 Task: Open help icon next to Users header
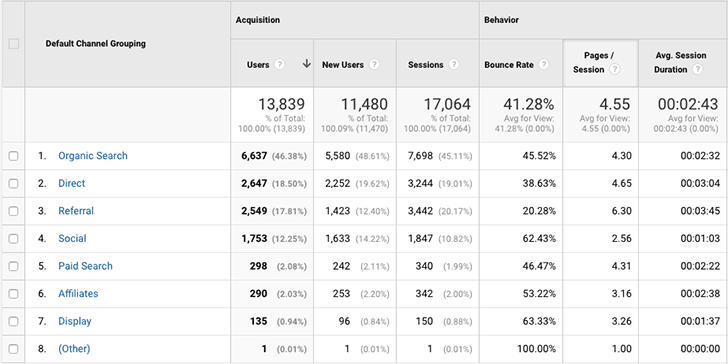point(279,65)
